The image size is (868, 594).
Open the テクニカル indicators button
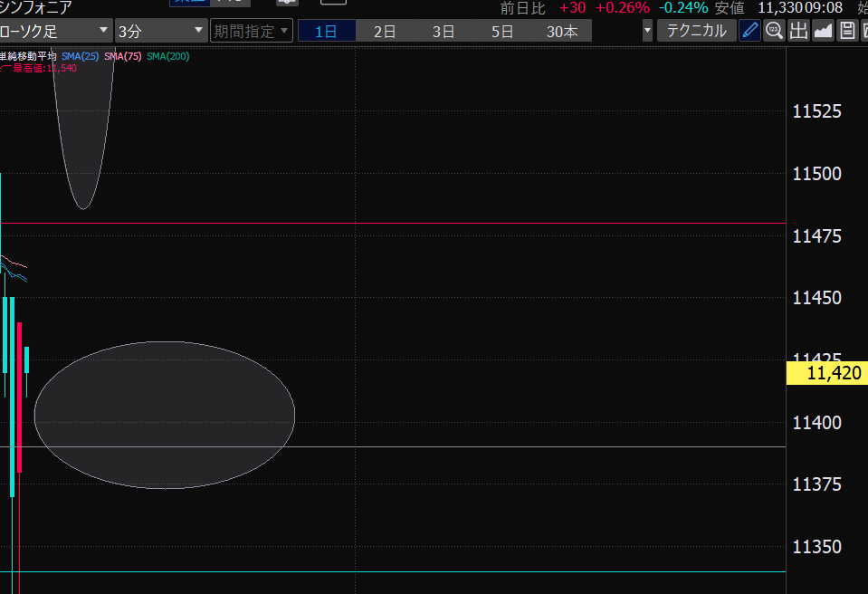696,31
